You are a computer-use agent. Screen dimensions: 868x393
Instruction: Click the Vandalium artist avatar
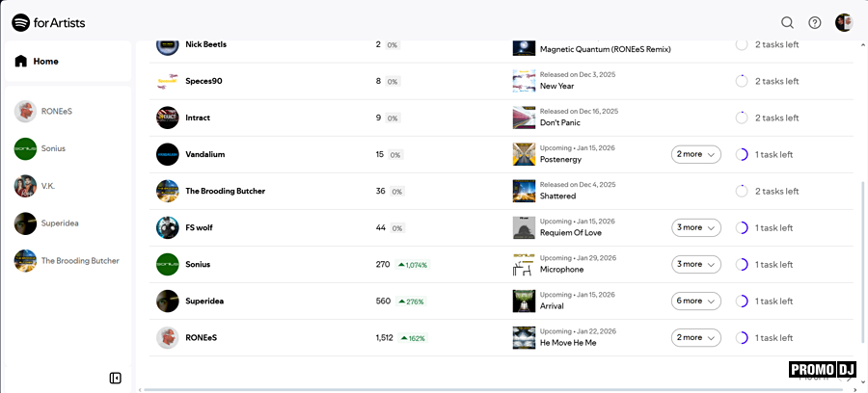168,154
